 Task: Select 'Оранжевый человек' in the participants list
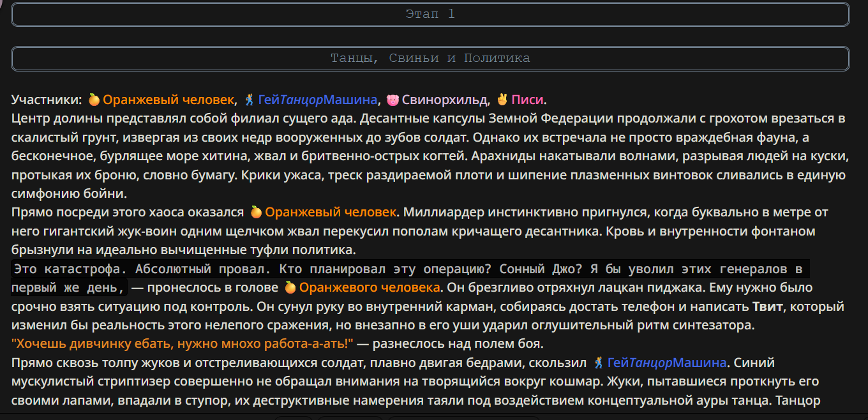[168, 100]
